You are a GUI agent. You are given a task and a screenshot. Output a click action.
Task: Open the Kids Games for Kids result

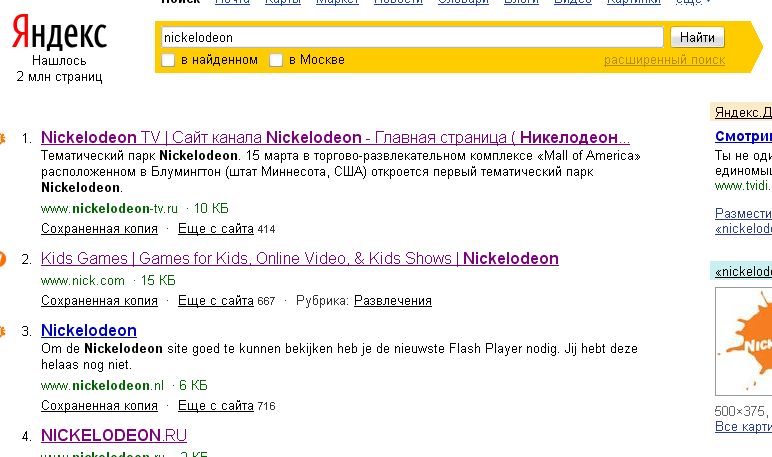point(300,259)
